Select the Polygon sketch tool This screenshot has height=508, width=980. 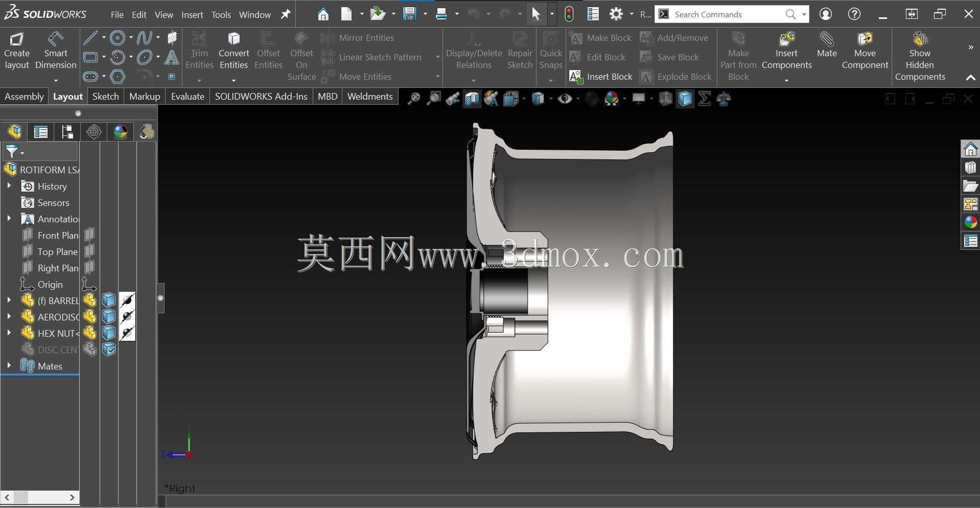(118, 77)
